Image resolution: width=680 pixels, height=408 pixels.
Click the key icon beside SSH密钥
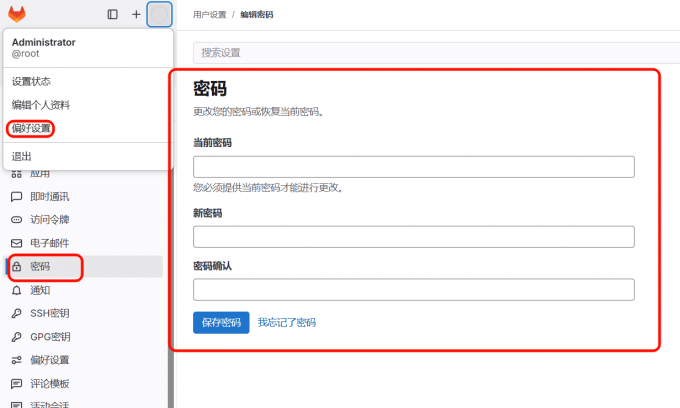pos(16,313)
